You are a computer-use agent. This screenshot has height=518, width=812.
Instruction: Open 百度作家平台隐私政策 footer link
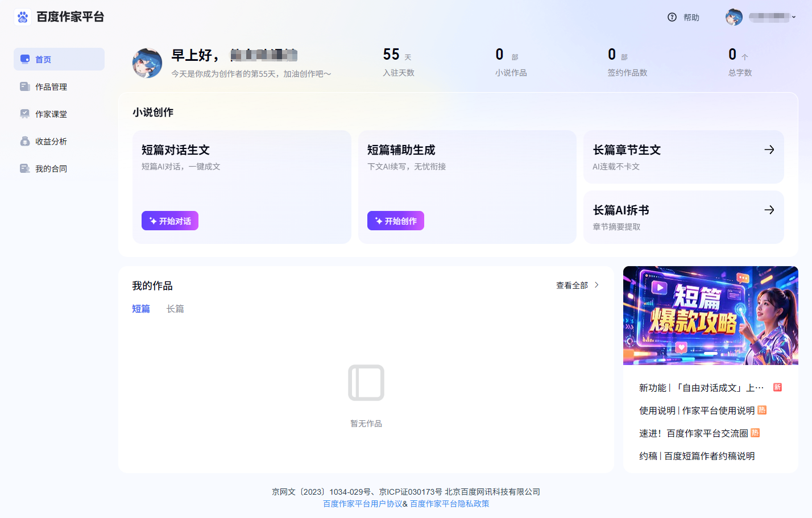450,504
